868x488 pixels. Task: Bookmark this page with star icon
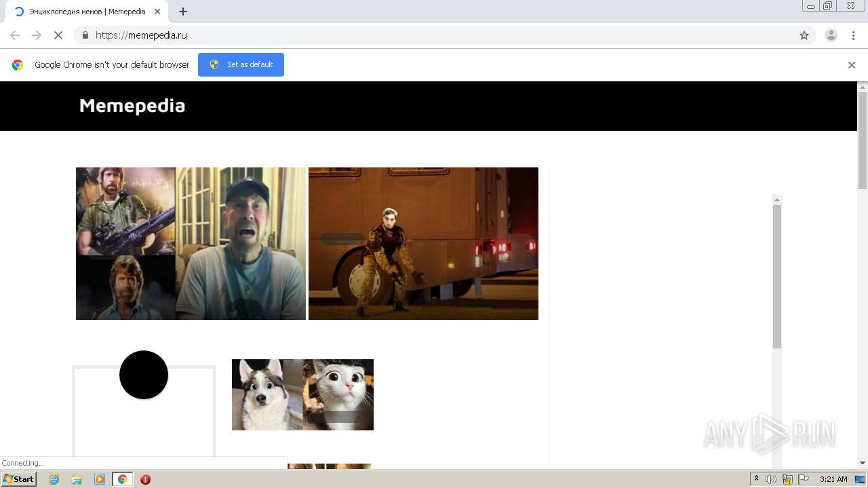(804, 35)
